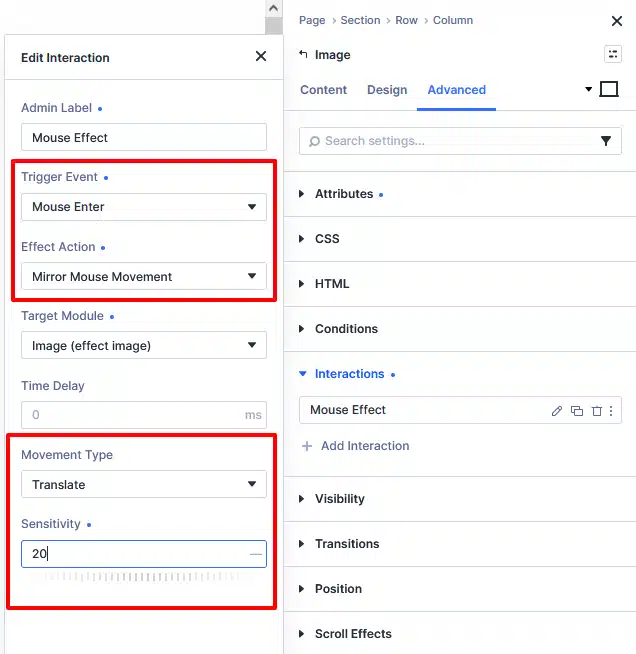Click the square viewport icon near tabs
Viewport: 636px width, 654px height.
pos(609,89)
